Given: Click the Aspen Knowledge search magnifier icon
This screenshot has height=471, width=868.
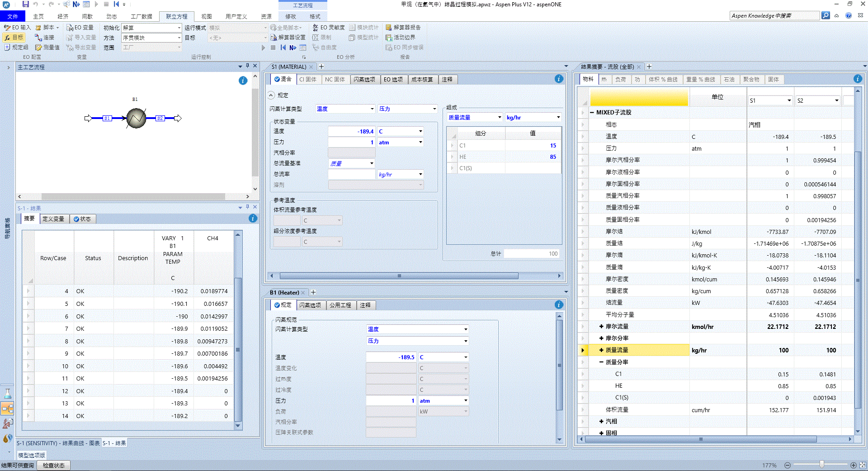Looking at the screenshot, I should tap(826, 15).
